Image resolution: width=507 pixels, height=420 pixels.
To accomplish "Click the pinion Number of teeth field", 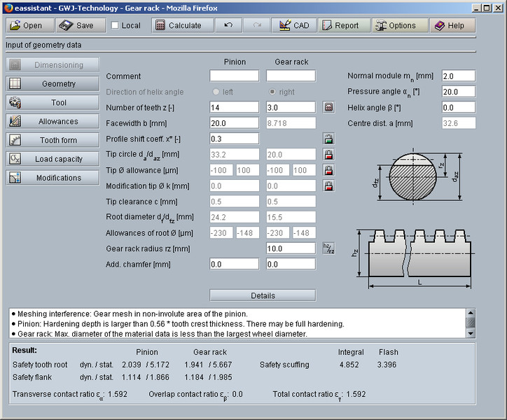I will 234,107.
